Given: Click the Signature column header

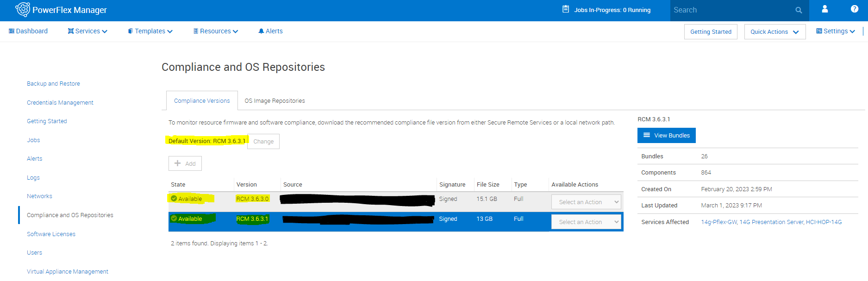Looking at the screenshot, I should pyautogui.click(x=452, y=185).
